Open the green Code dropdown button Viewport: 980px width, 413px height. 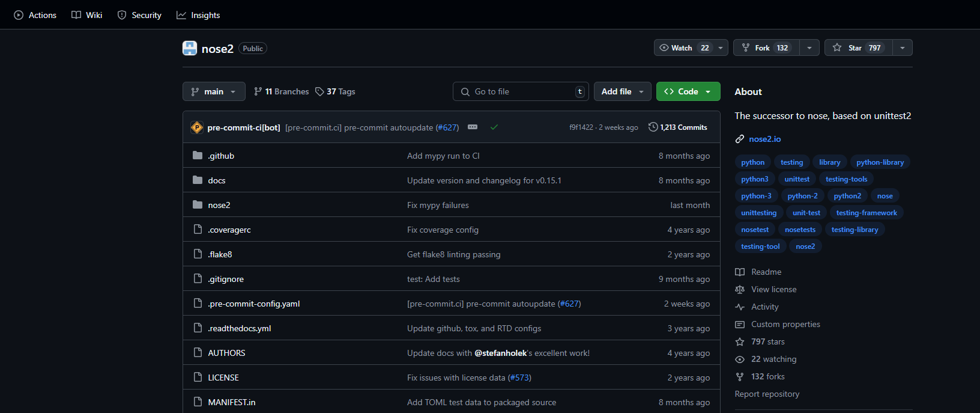[688, 91]
